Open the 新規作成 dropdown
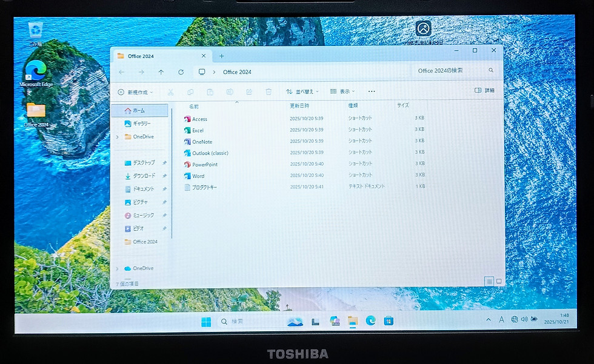This screenshot has width=594, height=364. (x=136, y=92)
